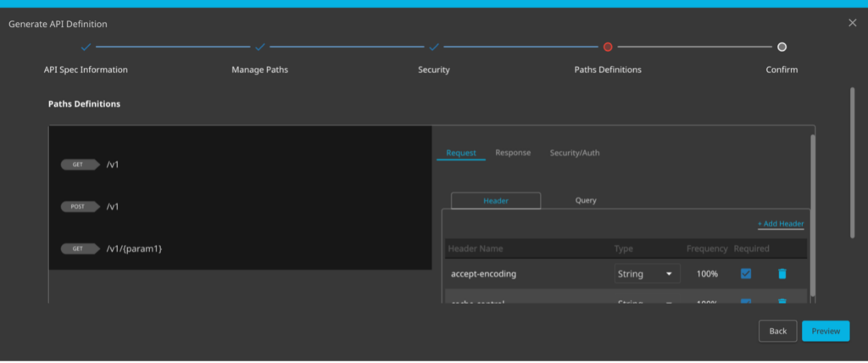Screen dimensions: 868x363
Task: Select the GET /v1 path text
Action: tap(113, 165)
